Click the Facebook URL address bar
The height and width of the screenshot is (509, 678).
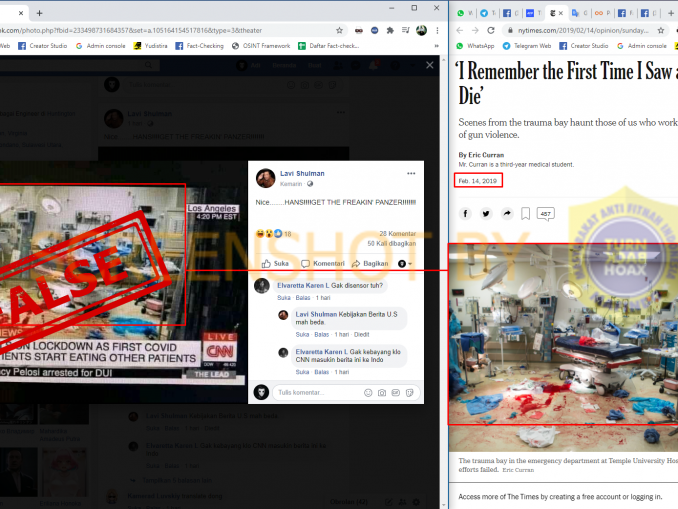(164, 30)
